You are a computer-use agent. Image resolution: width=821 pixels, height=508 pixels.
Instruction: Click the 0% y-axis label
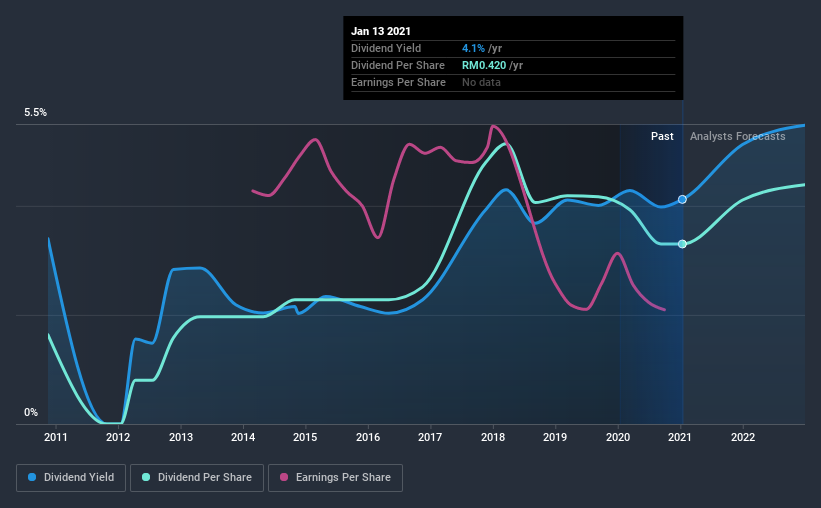coord(31,413)
